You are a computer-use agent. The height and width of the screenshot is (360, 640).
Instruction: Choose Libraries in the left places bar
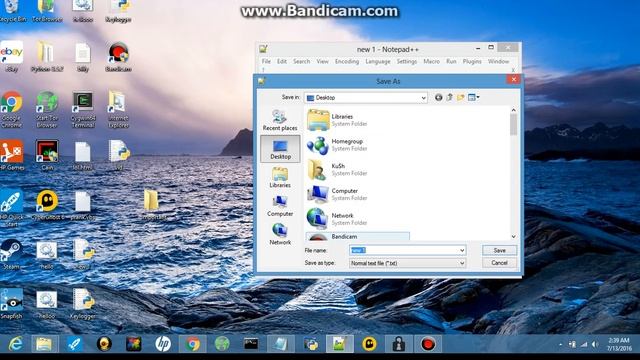point(280,177)
